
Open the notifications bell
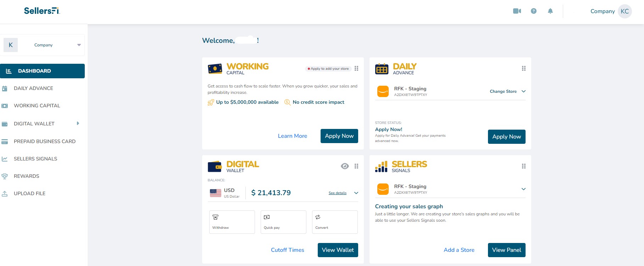[x=550, y=11]
